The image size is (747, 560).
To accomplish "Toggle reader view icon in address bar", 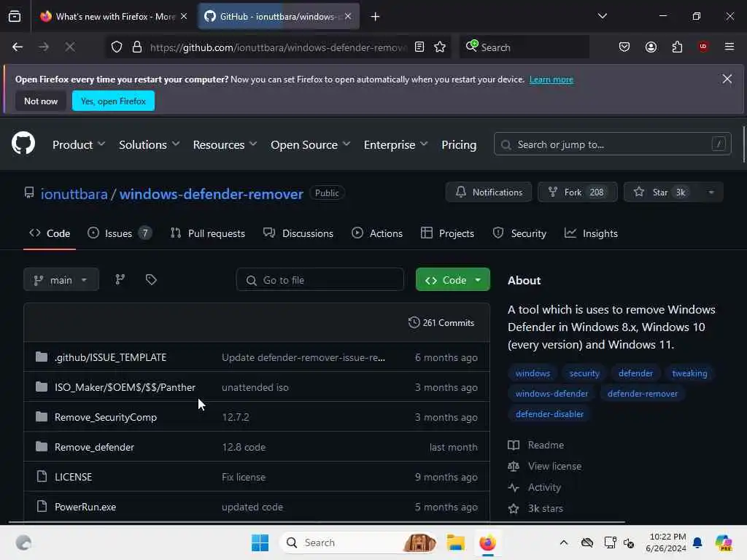I will tap(419, 47).
